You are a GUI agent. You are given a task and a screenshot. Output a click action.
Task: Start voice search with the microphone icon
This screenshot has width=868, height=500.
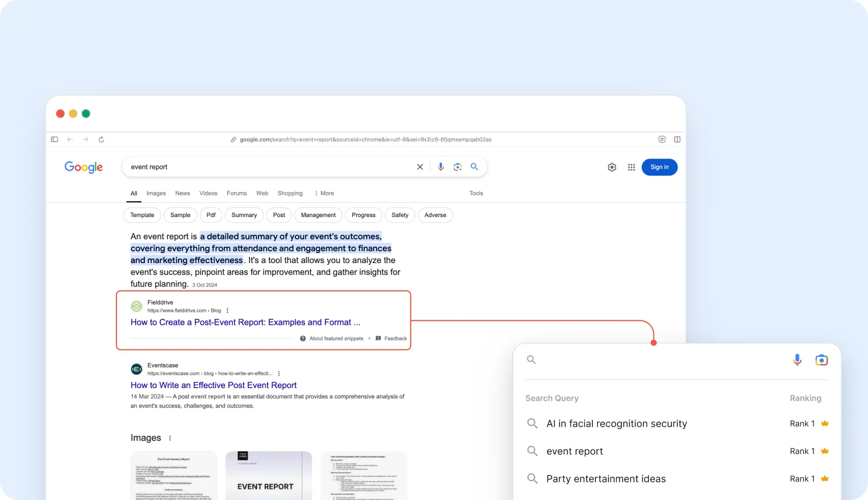point(441,167)
